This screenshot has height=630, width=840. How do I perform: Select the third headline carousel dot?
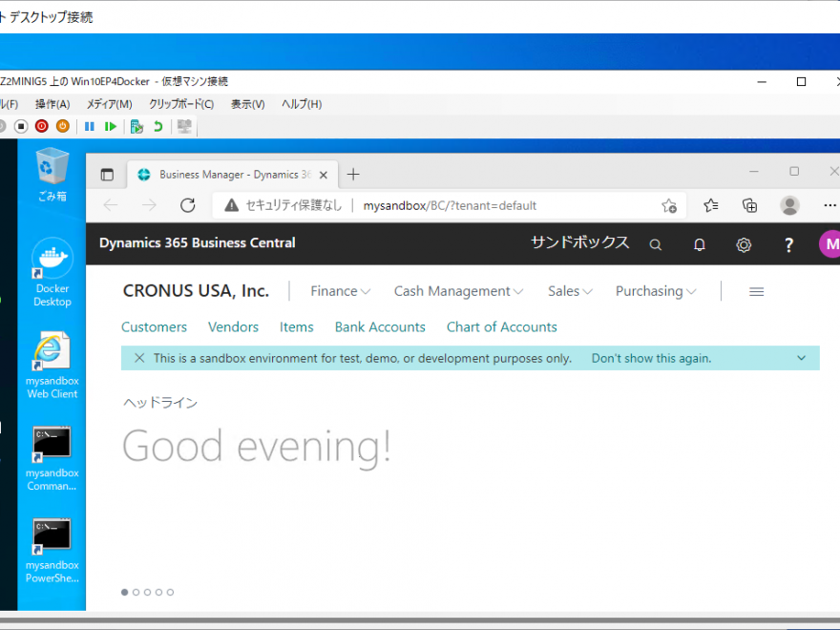147,592
